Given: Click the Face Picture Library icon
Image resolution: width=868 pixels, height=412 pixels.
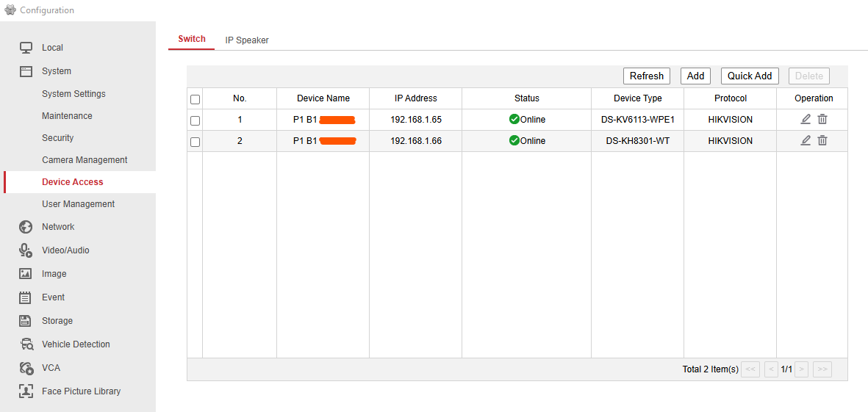Looking at the screenshot, I should [x=26, y=391].
